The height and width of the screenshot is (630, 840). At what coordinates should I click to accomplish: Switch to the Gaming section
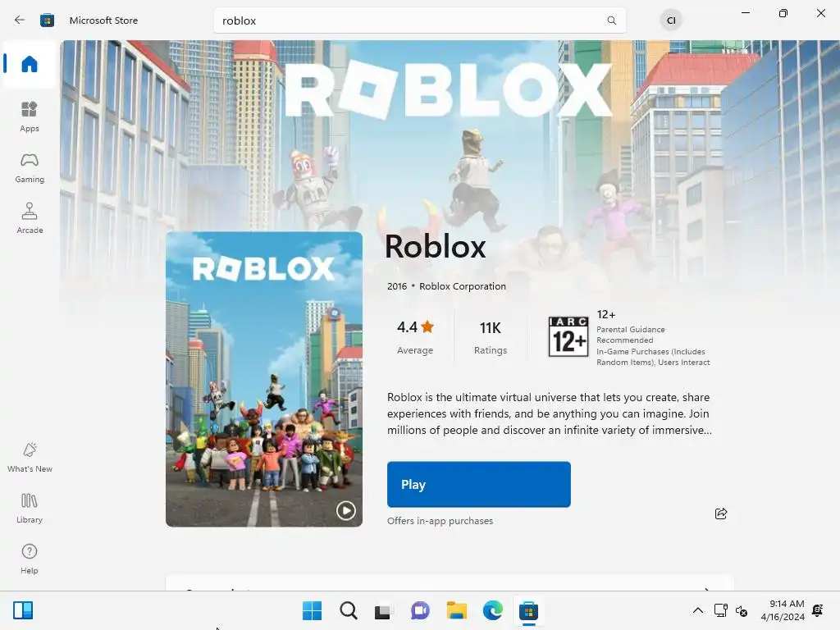pos(30,167)
